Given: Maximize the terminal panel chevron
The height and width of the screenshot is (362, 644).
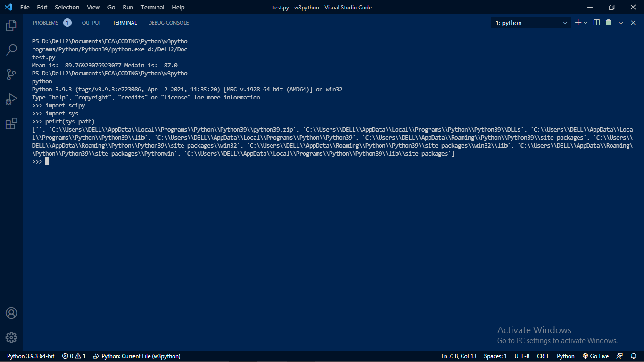Looking at the screenshot, I should coord(621,22).
